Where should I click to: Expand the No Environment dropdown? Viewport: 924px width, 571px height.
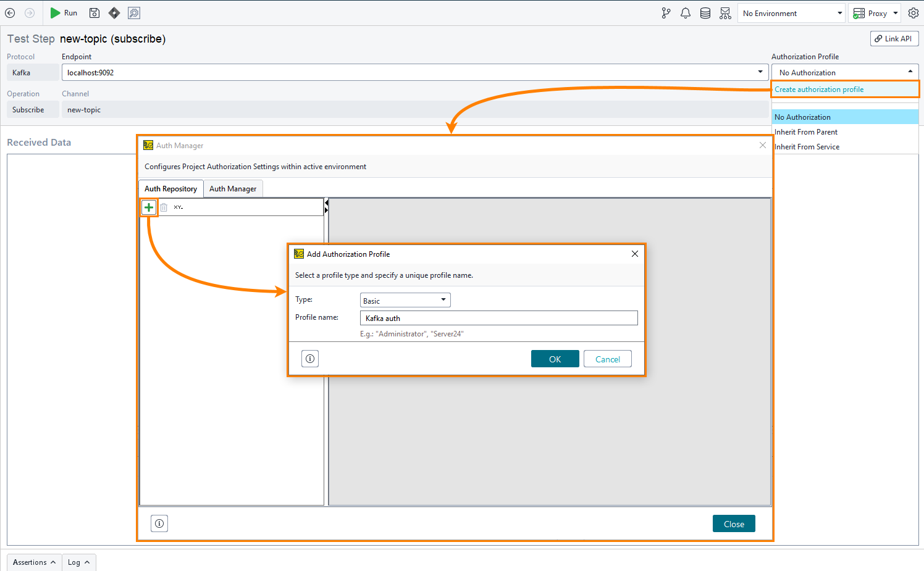tap(791, 12)
